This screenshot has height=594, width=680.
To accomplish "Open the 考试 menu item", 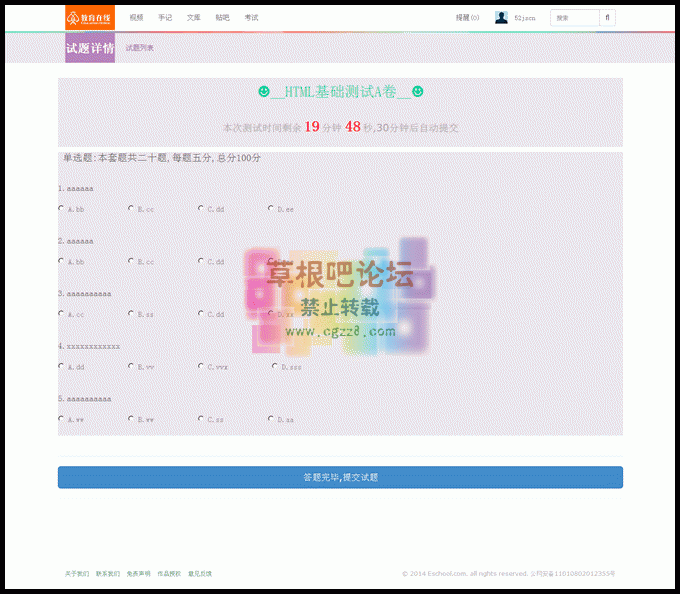I will pos(251,18).
